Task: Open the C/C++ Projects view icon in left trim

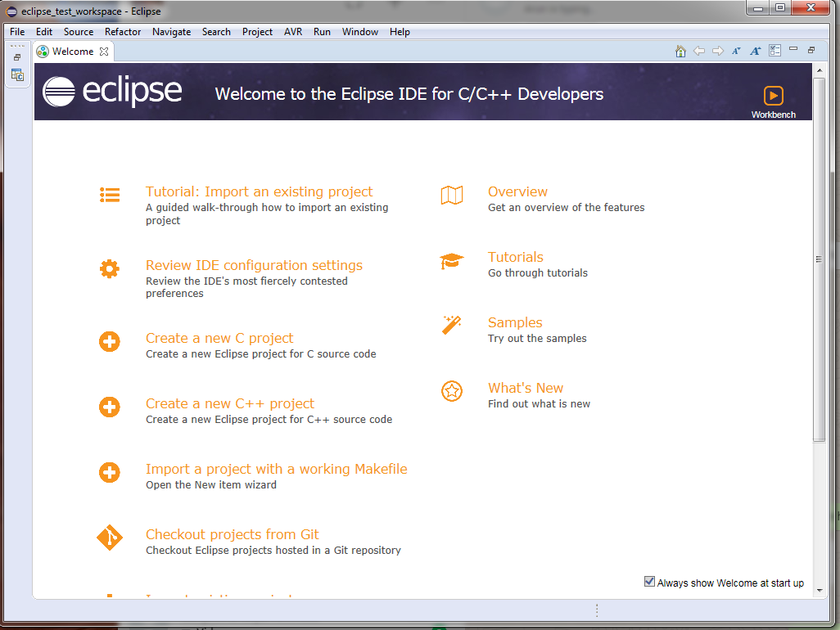Action: (x=18, y=75)
